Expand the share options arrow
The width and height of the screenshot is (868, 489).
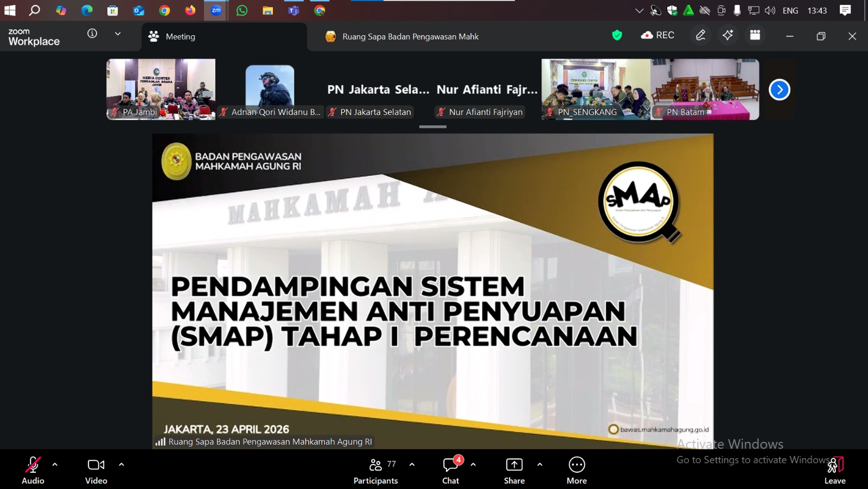click(540, 465)
